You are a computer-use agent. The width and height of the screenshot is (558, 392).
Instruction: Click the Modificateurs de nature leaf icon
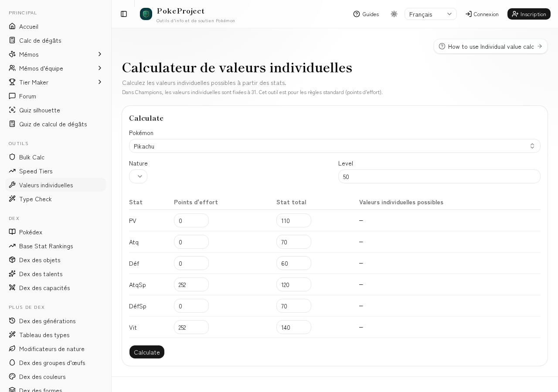pos(12,349)
